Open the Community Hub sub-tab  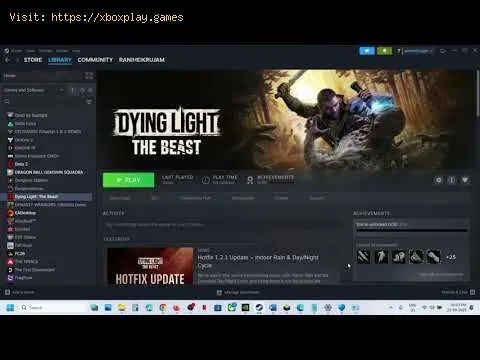pyautogui.click(x=195, y=198)
